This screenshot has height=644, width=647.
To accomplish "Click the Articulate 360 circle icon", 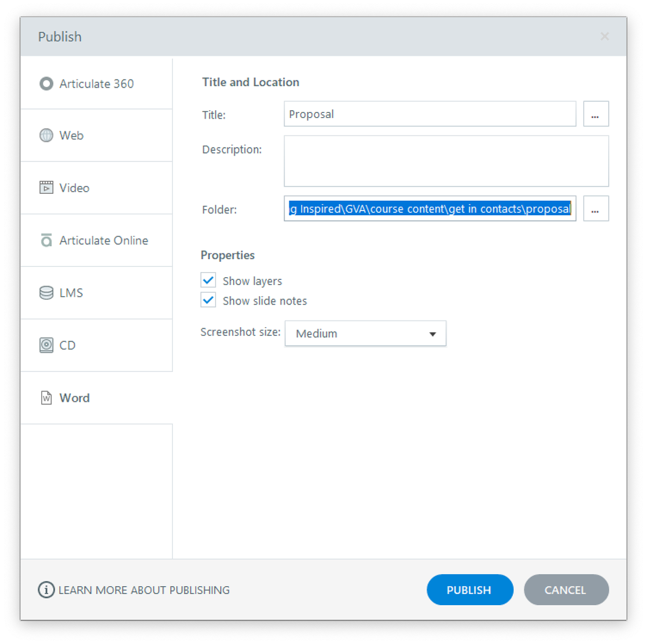I will point(46,84).
